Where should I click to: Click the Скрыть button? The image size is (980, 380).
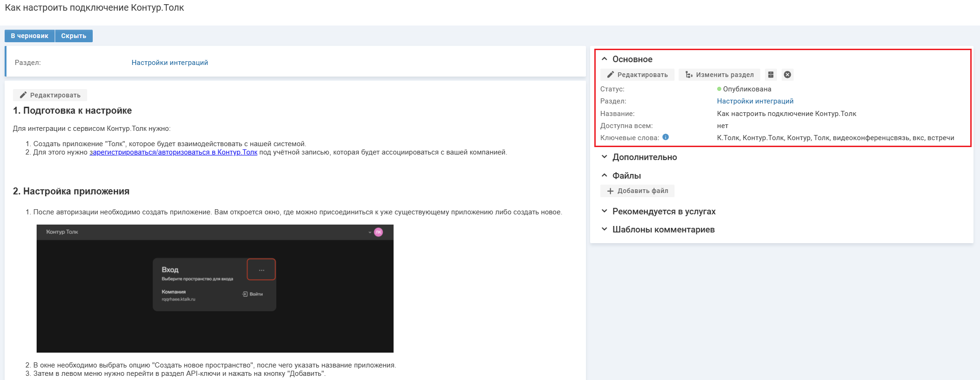point(74,36)
